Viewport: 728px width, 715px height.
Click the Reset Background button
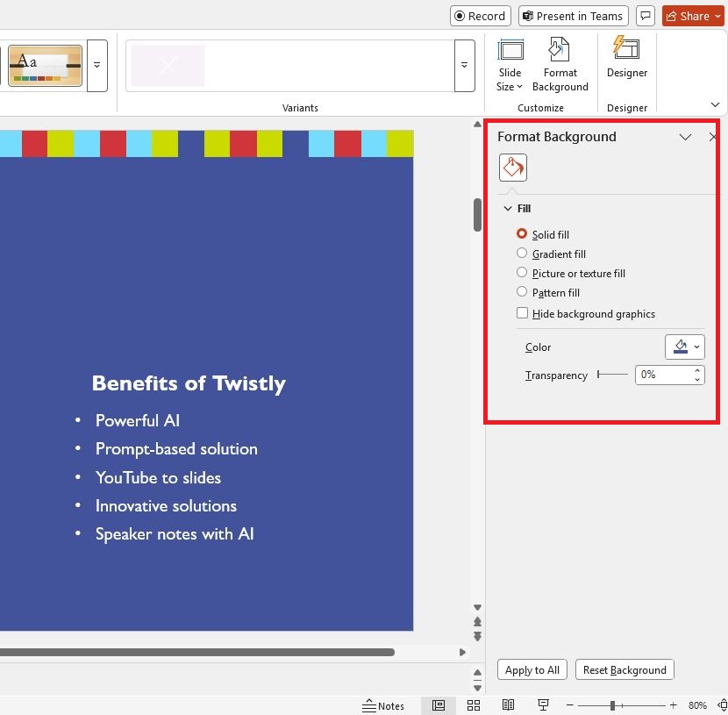625,670
